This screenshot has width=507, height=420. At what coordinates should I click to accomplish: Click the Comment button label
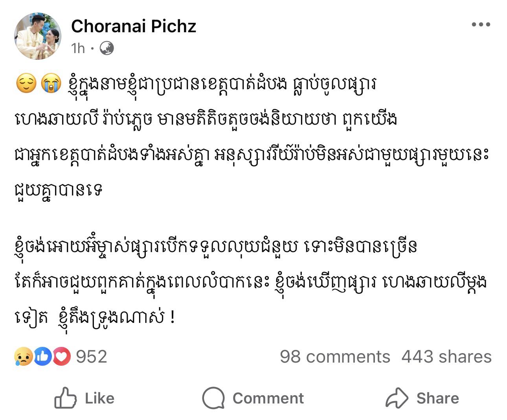268,398
